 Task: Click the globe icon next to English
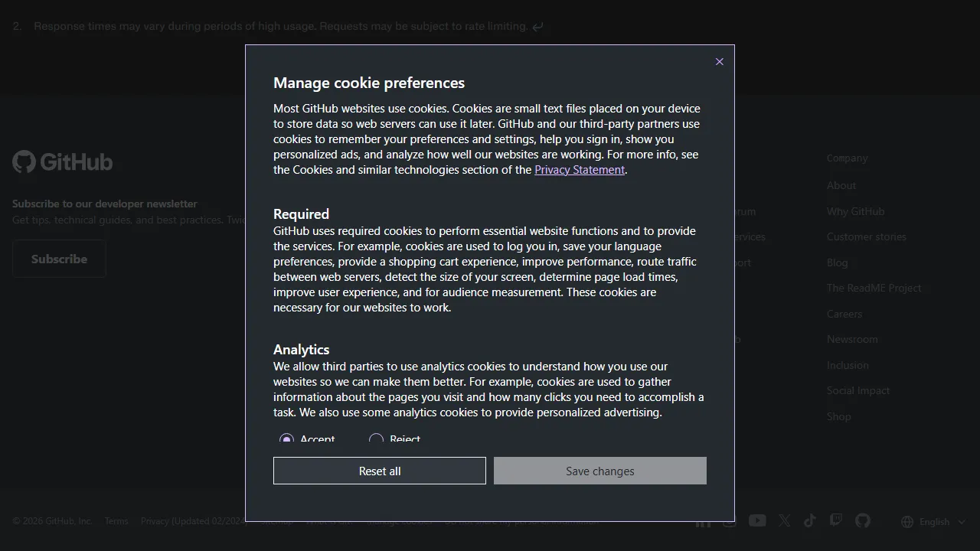907,521
